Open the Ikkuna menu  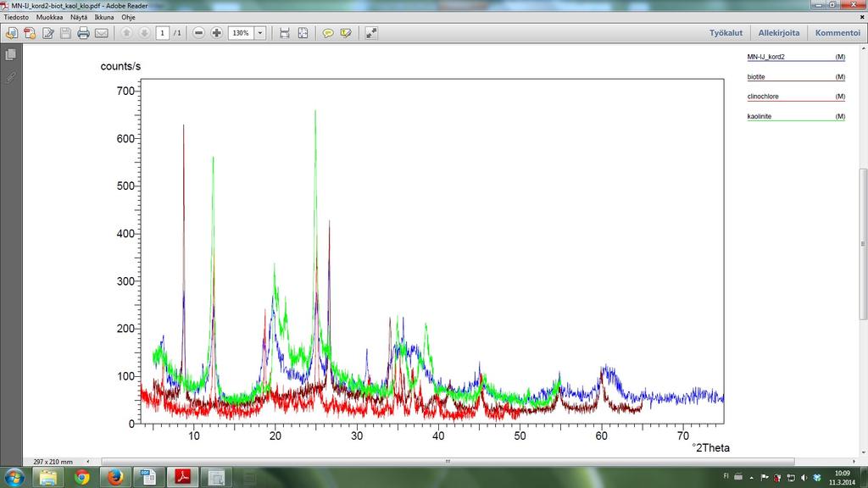[x=104, y=17]
